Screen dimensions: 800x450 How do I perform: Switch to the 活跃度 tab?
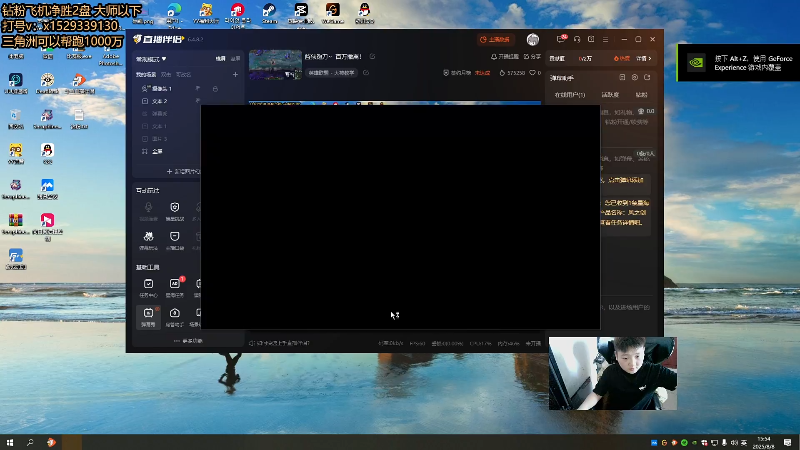click(610, 95)
